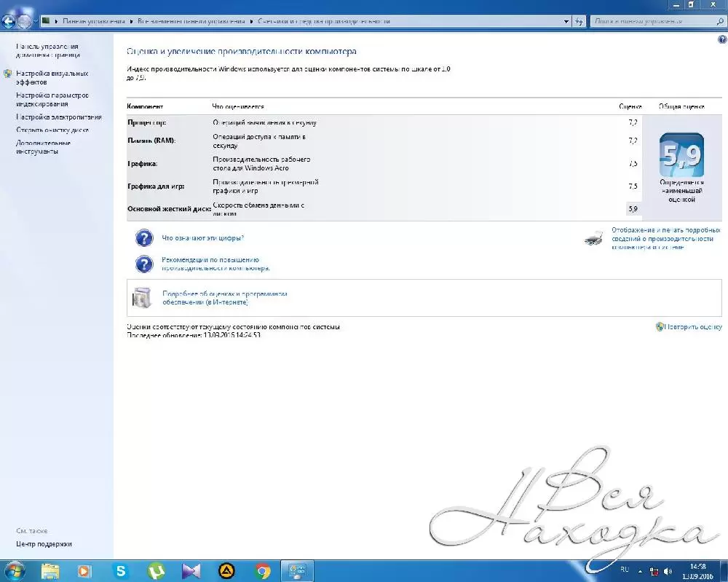728x582 pixels.
Task: Click 'Панель управления' breadcrumb in address bar
Action: click(92, 21)
